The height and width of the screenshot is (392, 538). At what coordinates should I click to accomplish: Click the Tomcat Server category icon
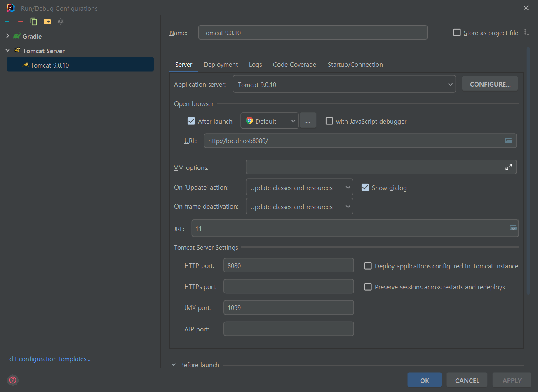[17, 51]
